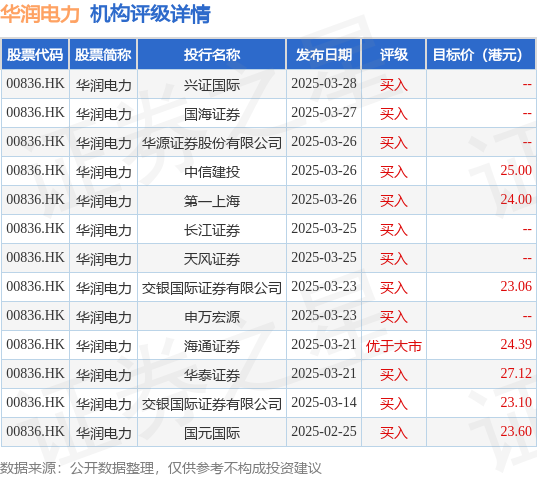Click the 数据来源 footnote text
This screenshot has width=537, height=477.
(161, 468)
